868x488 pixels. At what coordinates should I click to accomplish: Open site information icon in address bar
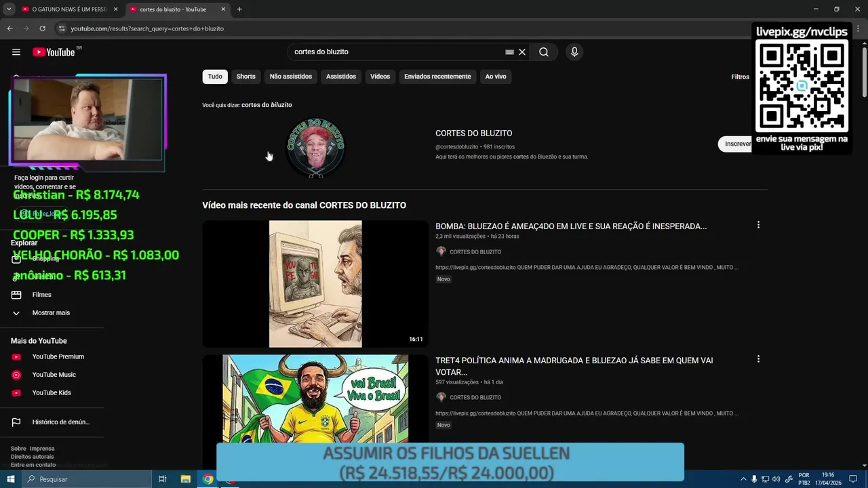62,28
